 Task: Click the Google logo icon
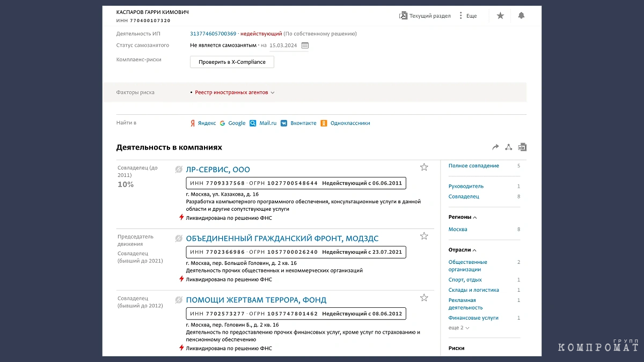tap(222, 123)
